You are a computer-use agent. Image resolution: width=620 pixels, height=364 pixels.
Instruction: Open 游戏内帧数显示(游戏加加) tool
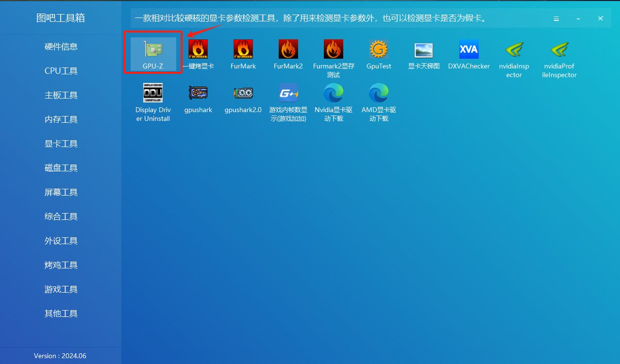[x=288, y=102]
